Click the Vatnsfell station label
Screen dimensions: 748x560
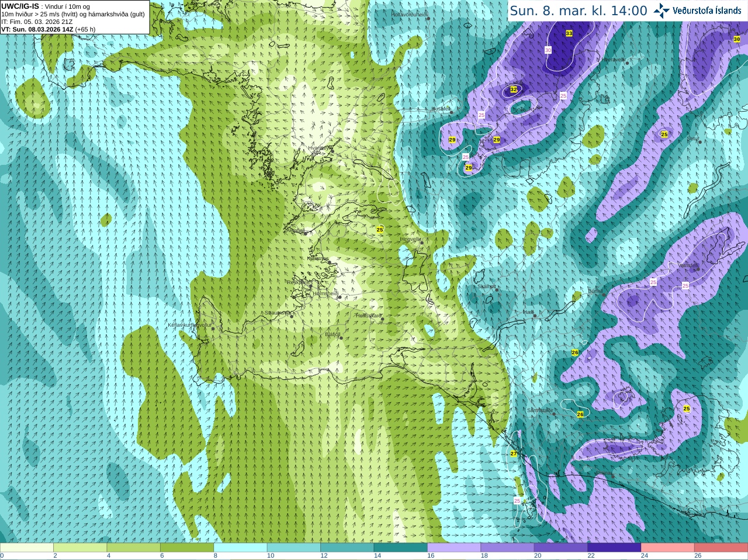(x=688, y=265)
